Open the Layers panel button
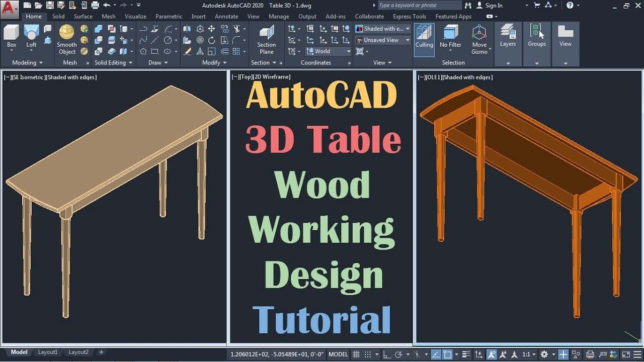This screenshot has height=362, width=644. pos(508,36)
